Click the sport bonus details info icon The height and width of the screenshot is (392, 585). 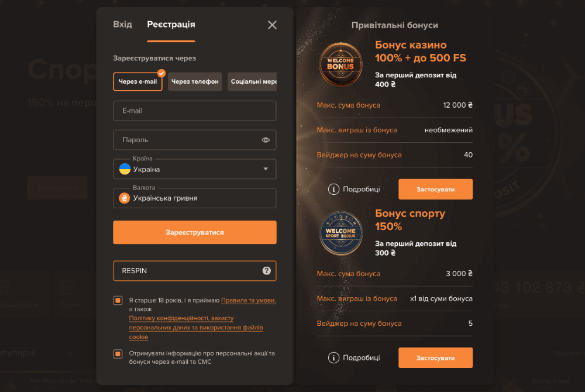click(333, 357)
